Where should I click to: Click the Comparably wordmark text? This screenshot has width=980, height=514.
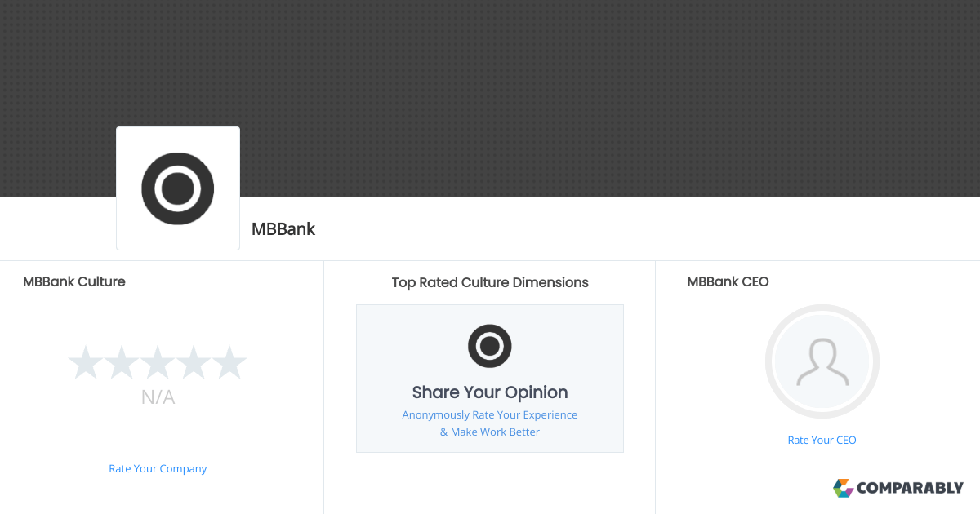pyautogui.click(x=911, y=489)
